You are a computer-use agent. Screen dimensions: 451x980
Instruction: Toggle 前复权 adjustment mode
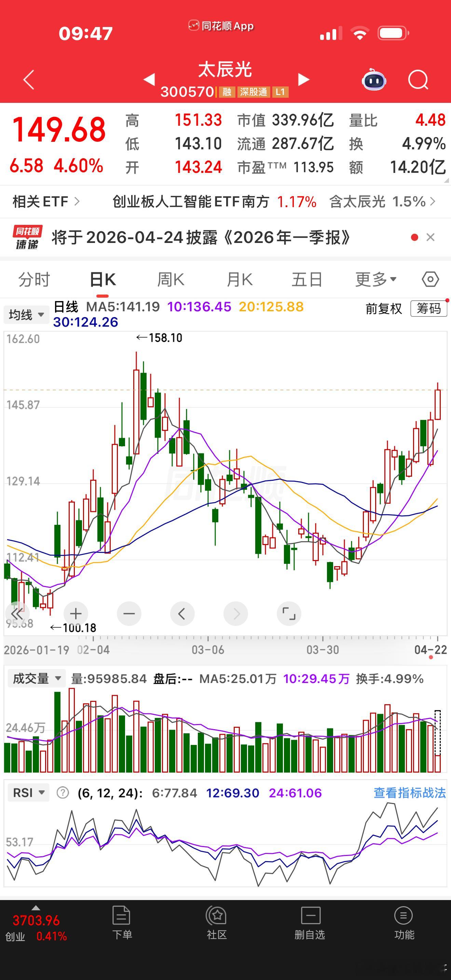[x=384, y=309]
